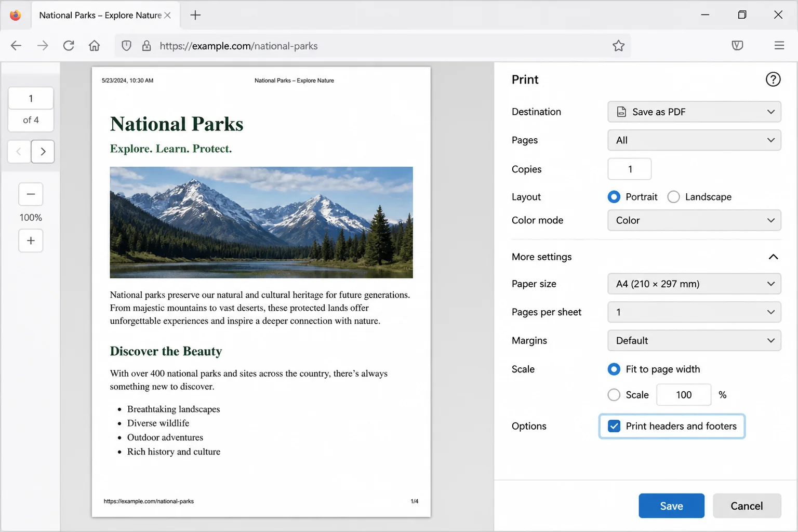Image resolution: width=798 pixels, height=532 pixels.
Task: Click the 'of 4' page count text
Action: click(31, 120)
